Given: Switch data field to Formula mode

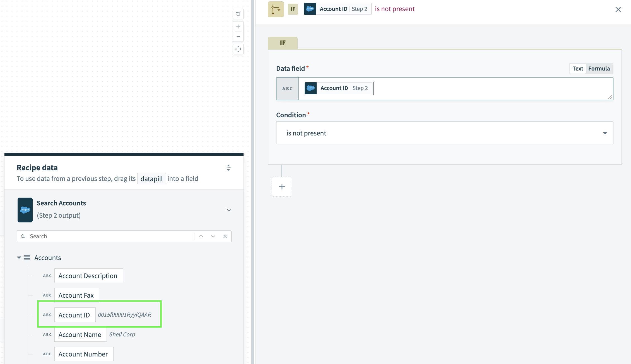Looking at the screenshot, I should point(599,69).
